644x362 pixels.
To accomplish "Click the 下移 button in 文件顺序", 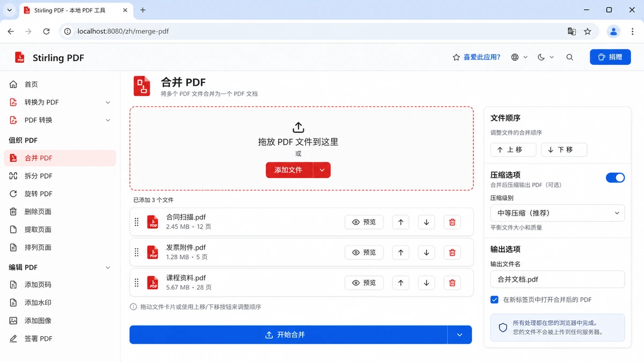I will 564,150.
